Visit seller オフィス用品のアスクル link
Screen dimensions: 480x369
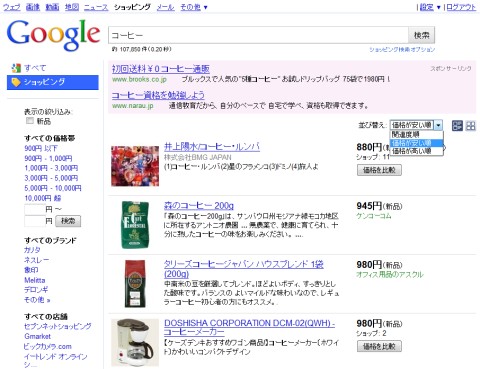[x=390, y=275]
